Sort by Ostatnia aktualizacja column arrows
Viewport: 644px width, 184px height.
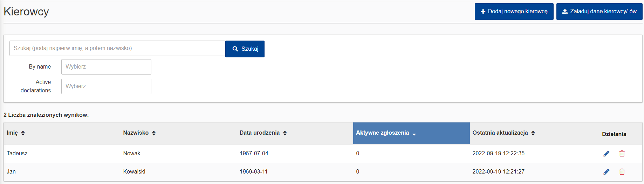(x=533, y=133)
